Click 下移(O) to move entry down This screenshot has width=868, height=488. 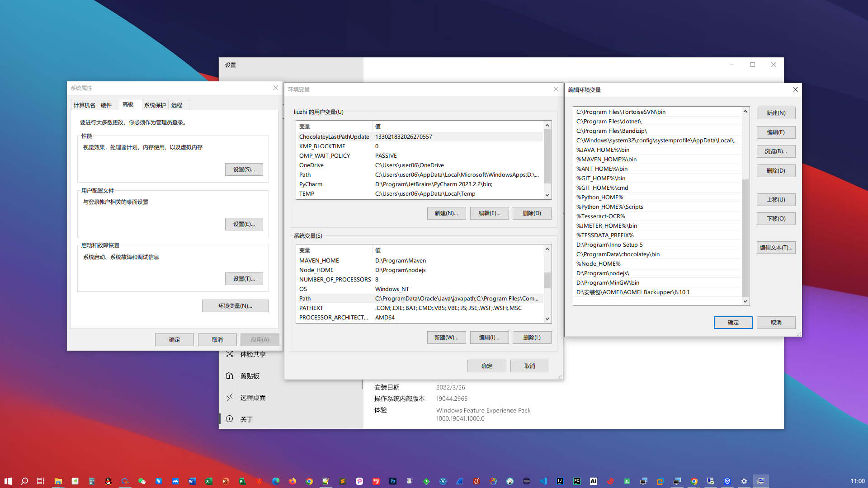(x=776, y=219)
